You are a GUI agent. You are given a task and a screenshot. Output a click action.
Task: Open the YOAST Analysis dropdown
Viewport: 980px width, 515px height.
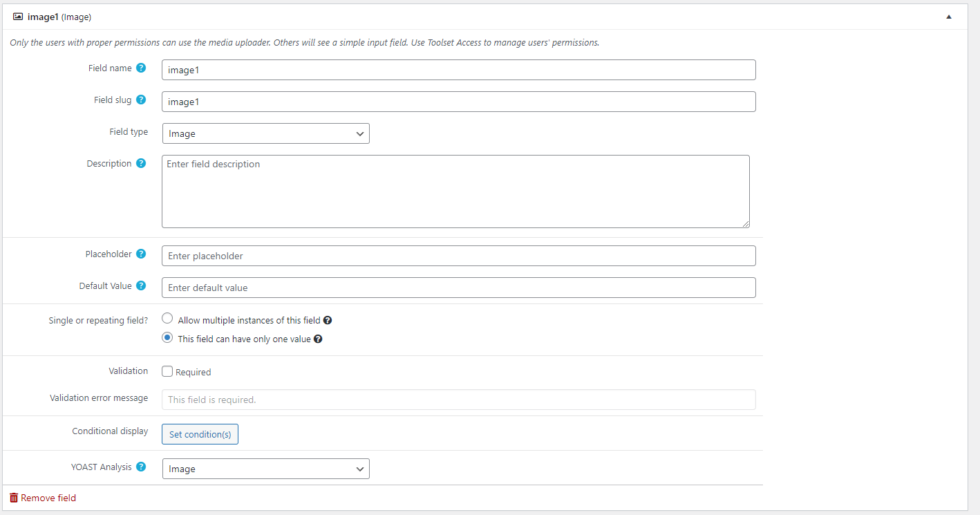265,469
